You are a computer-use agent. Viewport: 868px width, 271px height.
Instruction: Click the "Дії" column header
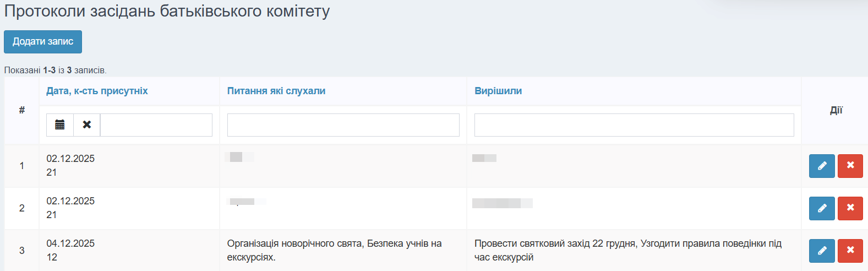point(836,110)
